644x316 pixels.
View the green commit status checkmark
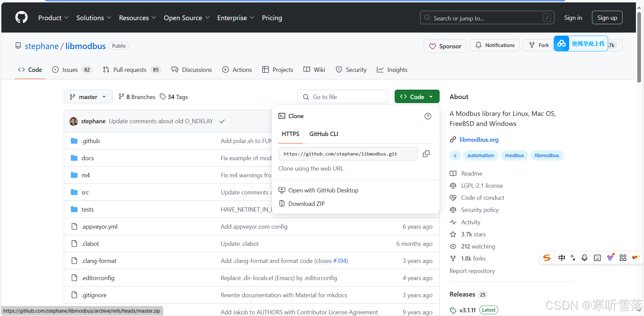(222, 121)
